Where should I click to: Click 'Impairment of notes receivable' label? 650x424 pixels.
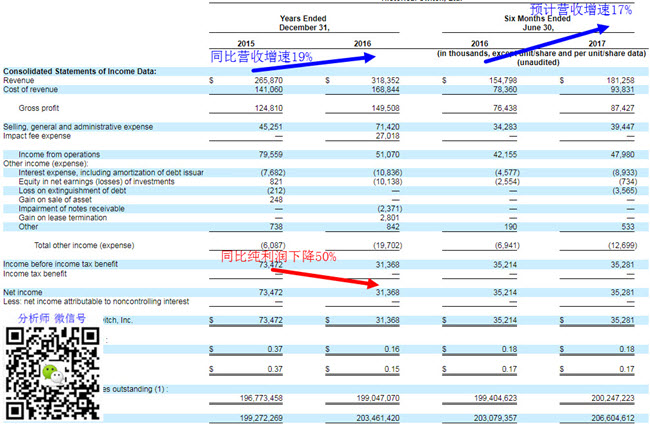coord(71,209)
